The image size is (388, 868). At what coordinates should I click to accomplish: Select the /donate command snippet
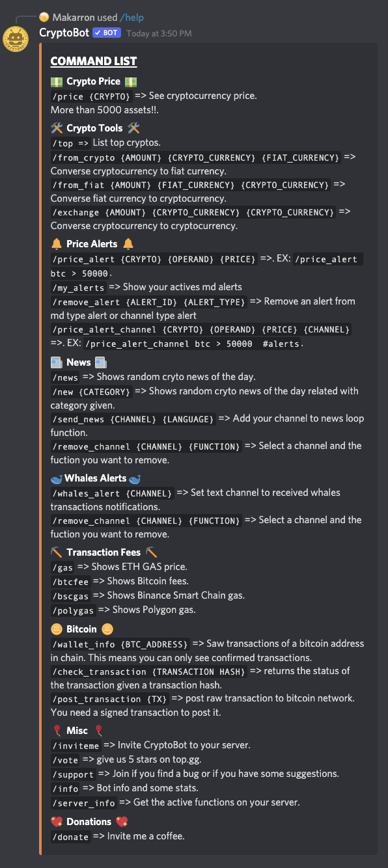tap(70, 837)
